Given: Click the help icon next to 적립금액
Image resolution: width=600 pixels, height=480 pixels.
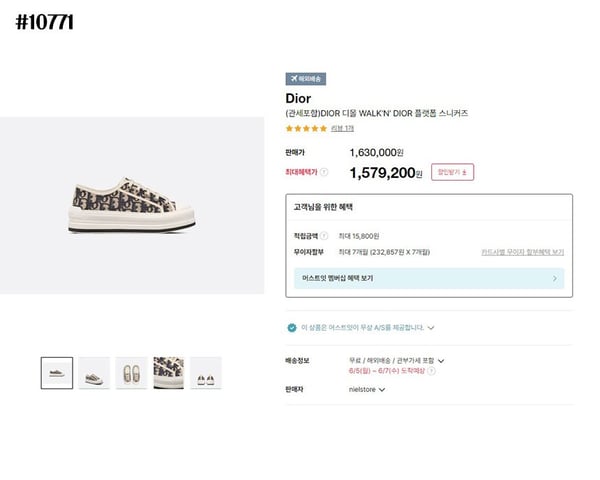Looking at the screenshot, I should pos(324,236).
